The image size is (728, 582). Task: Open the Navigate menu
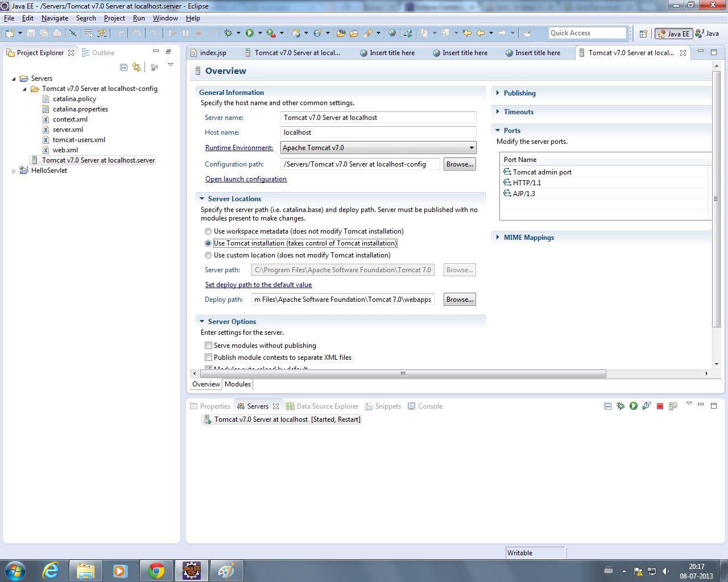tap(55, 18)
